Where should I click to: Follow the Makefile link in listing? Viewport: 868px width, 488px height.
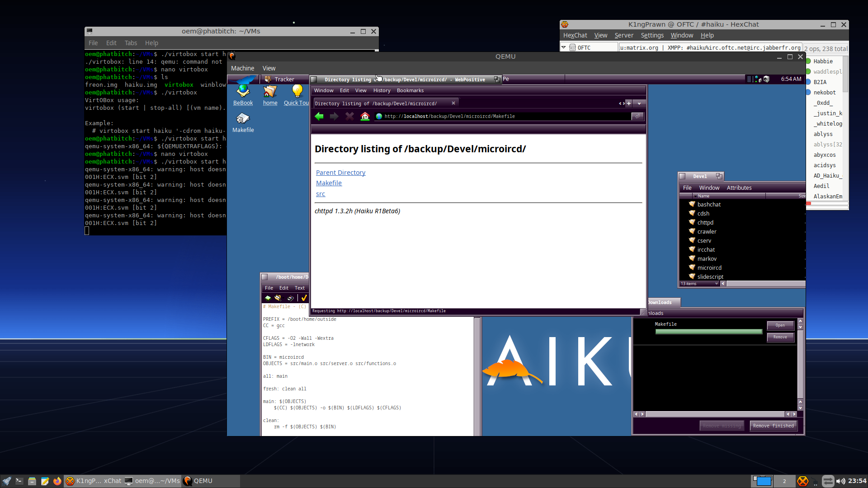point(329,183)
